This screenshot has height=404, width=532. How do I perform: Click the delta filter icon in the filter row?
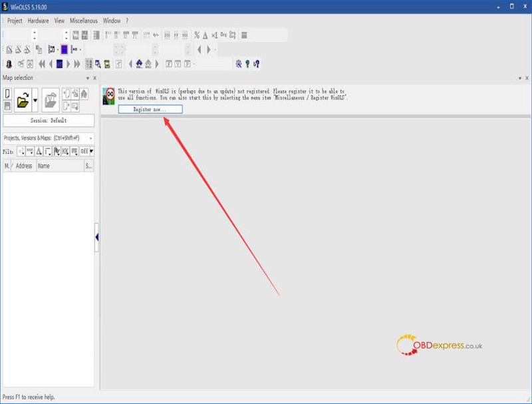coord(39,151)
